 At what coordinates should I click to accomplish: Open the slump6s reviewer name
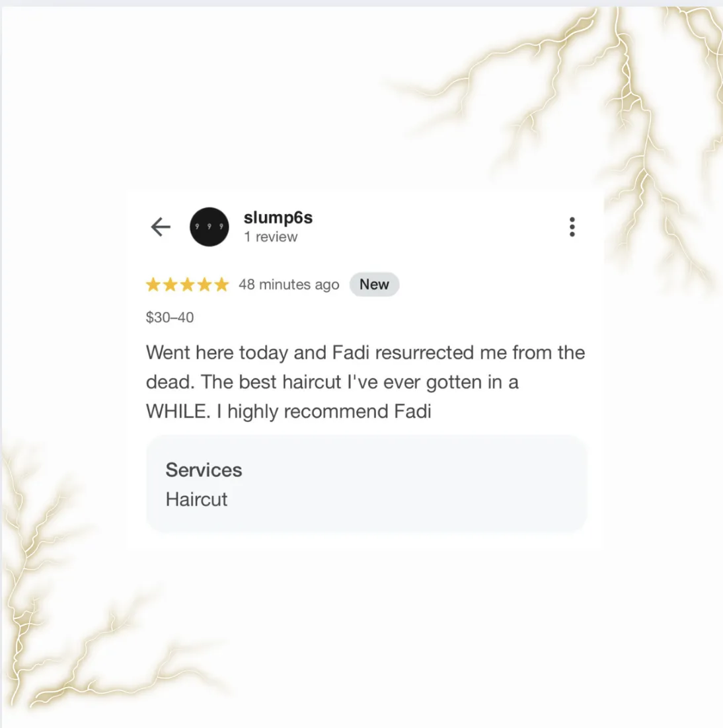click(278, 218)
